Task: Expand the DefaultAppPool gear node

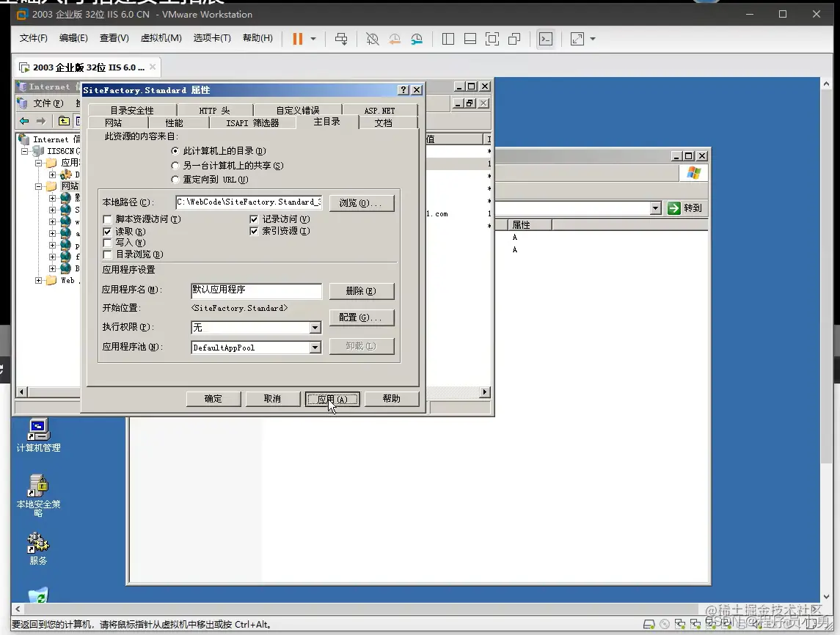Action: coord(52,175)
